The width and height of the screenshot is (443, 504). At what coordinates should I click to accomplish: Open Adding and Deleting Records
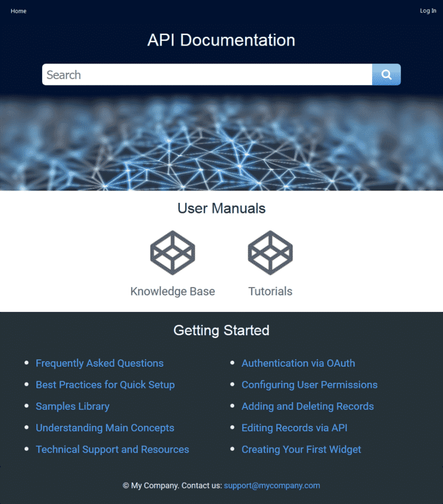[307, 407]
